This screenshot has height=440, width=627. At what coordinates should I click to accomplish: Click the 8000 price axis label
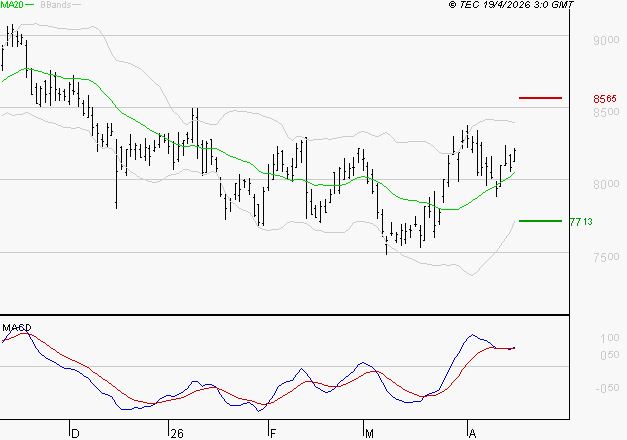click(x=606, y=184)
